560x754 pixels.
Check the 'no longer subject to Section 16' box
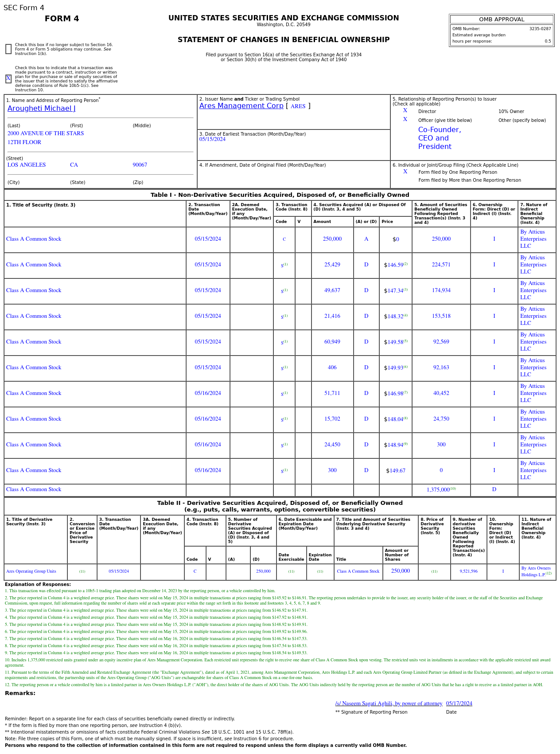tap(8, 49)
